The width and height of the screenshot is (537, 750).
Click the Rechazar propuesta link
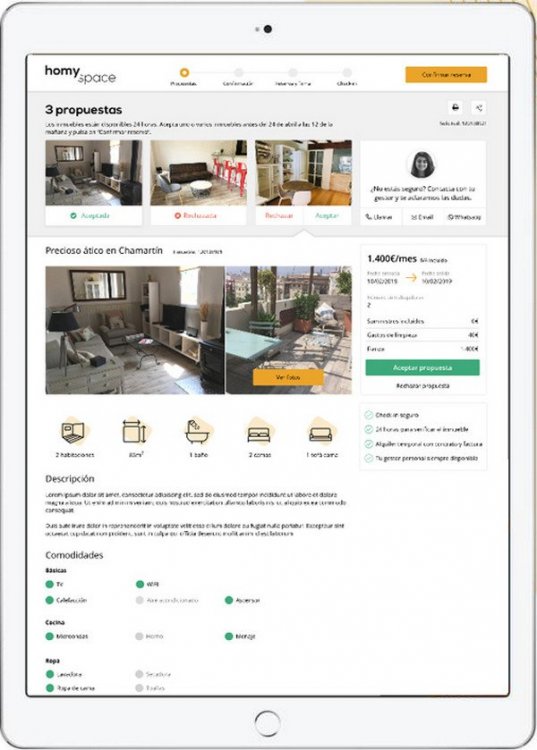pyautogui.click(x=423, y=386)
